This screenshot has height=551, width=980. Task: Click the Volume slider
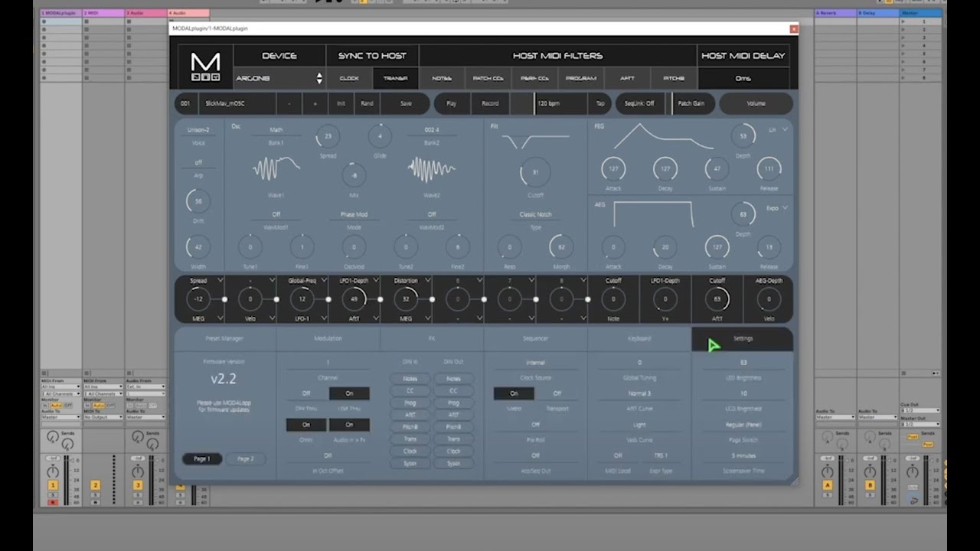coord(756,103)
